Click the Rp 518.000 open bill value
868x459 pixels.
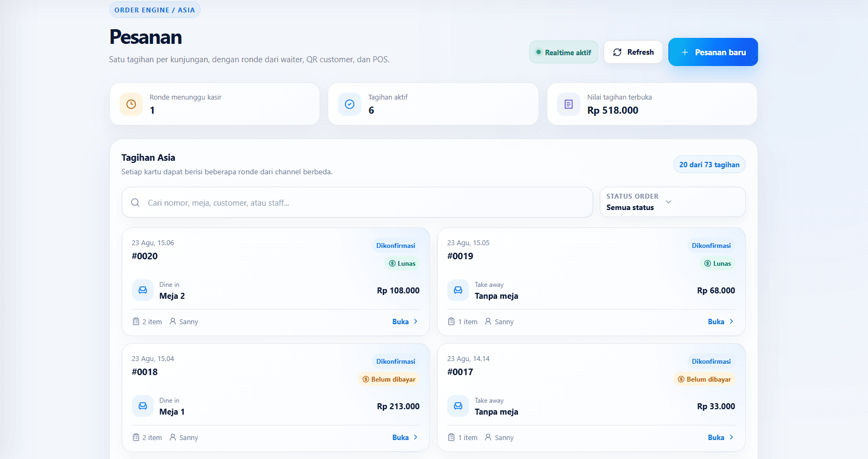613,110
